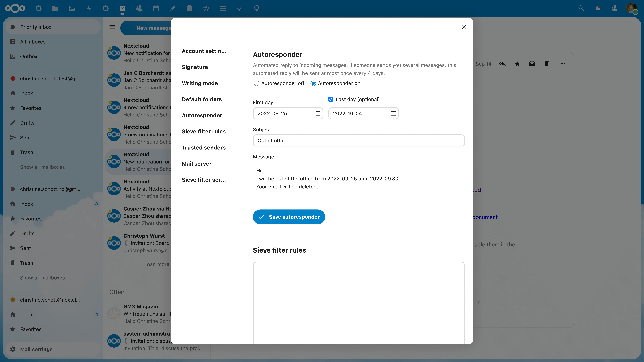Open the First day calendar picker icon
The image size is (644, 362).
[318, 113]
